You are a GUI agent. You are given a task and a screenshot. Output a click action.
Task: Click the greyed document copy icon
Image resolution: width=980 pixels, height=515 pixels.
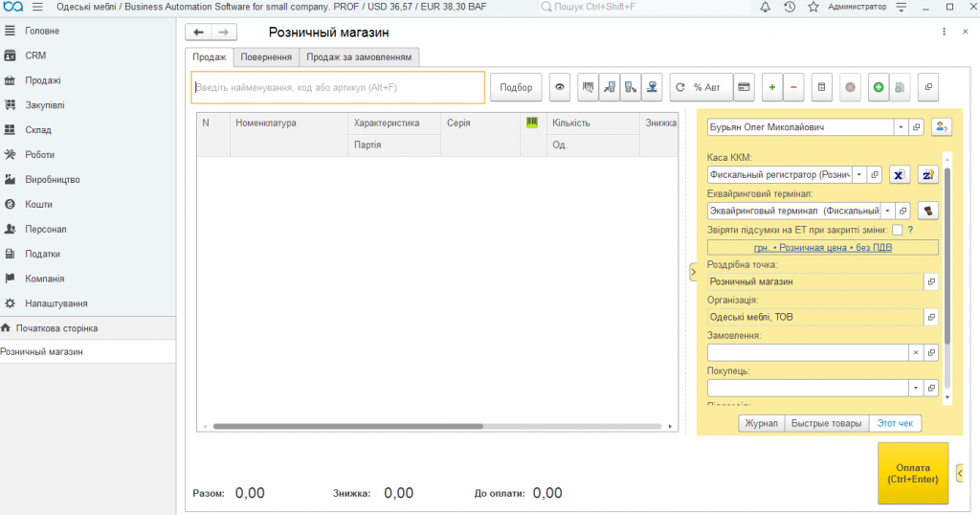click(x=900, y=87)
